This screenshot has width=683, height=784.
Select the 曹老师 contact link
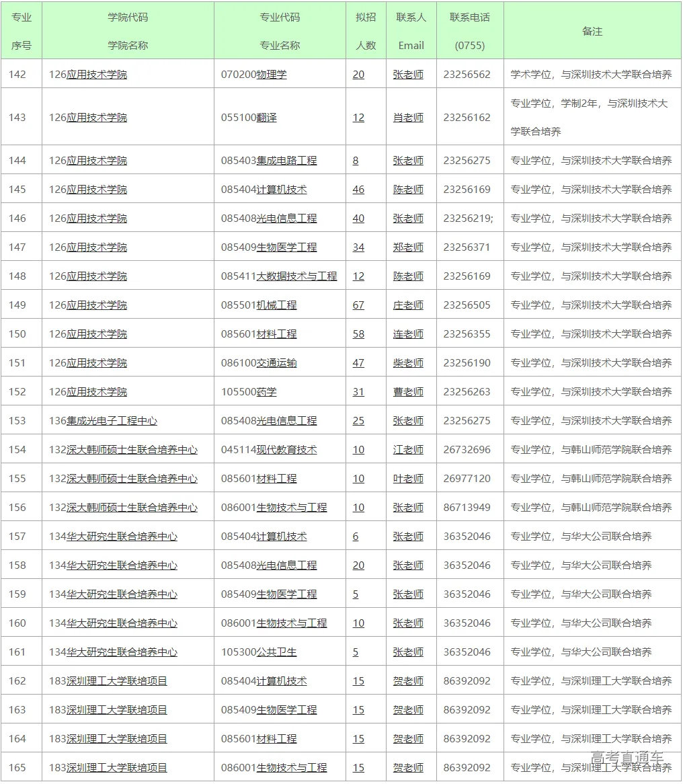point(408,392)
